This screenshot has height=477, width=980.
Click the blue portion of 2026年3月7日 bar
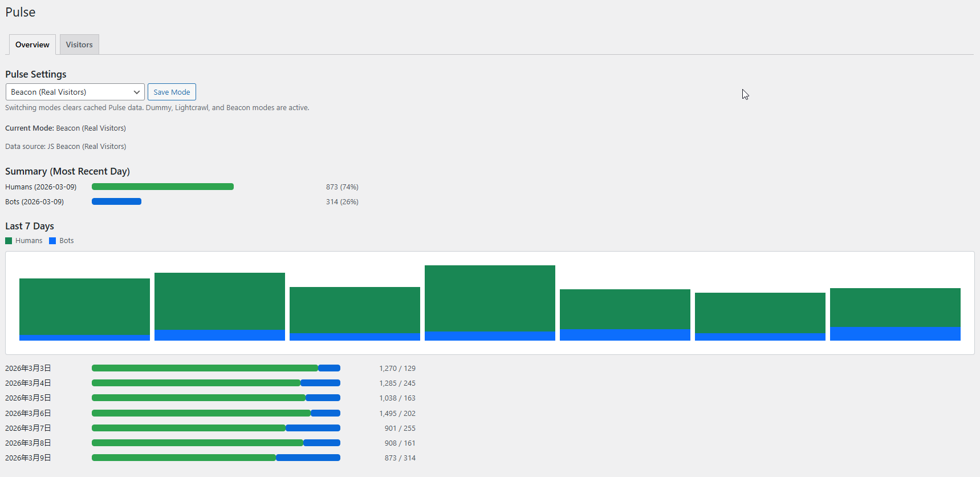tap(313, 428)
